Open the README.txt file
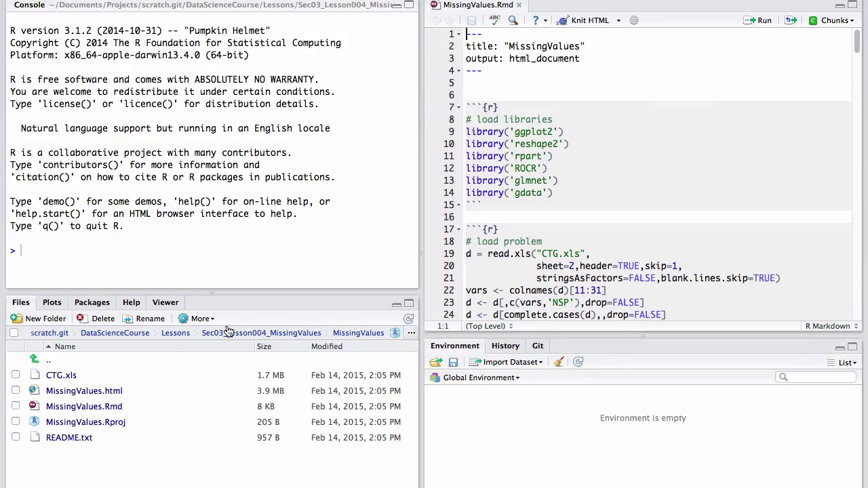 69,437
